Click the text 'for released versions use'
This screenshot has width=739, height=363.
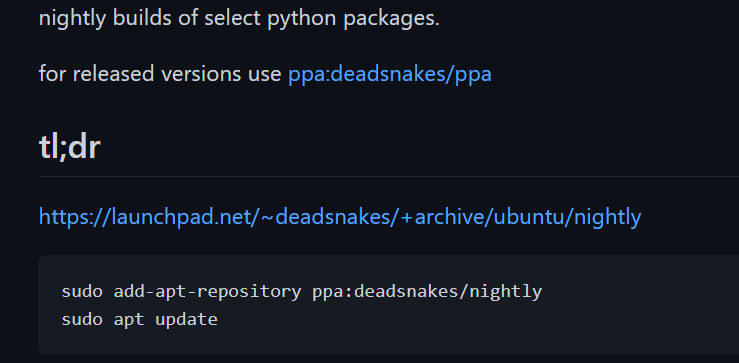point(160,74)
